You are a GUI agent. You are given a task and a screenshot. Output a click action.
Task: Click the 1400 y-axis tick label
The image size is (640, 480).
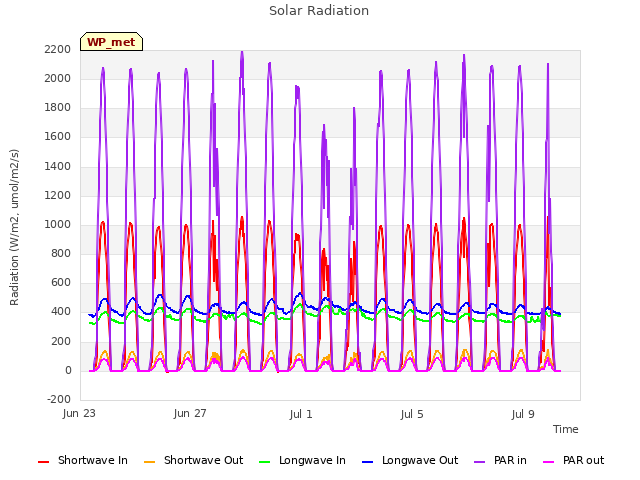click(x=58, y=166)
